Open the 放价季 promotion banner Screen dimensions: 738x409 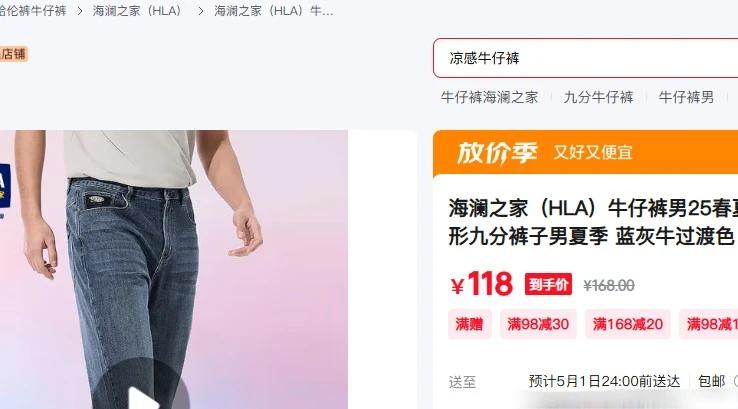(x=586, y=152)
